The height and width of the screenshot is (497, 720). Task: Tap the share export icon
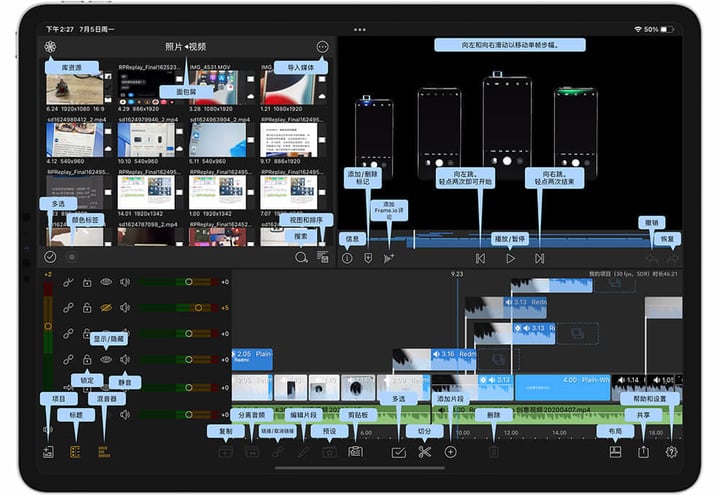[643, 452]
